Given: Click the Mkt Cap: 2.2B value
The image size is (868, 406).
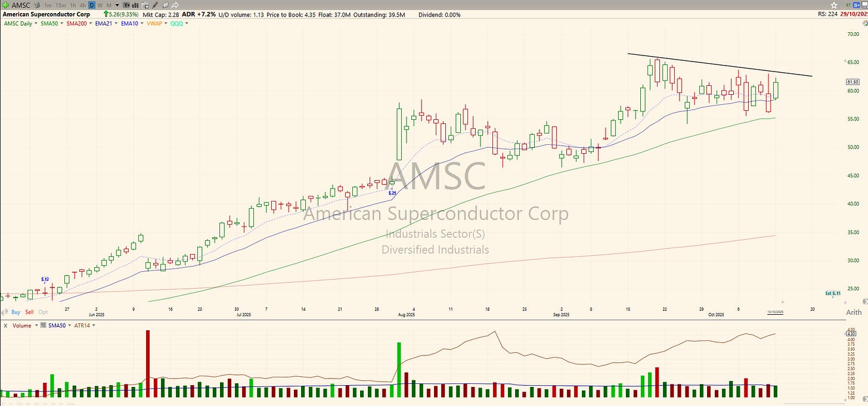Looking at the screenshot, I should tap(160, 14).
